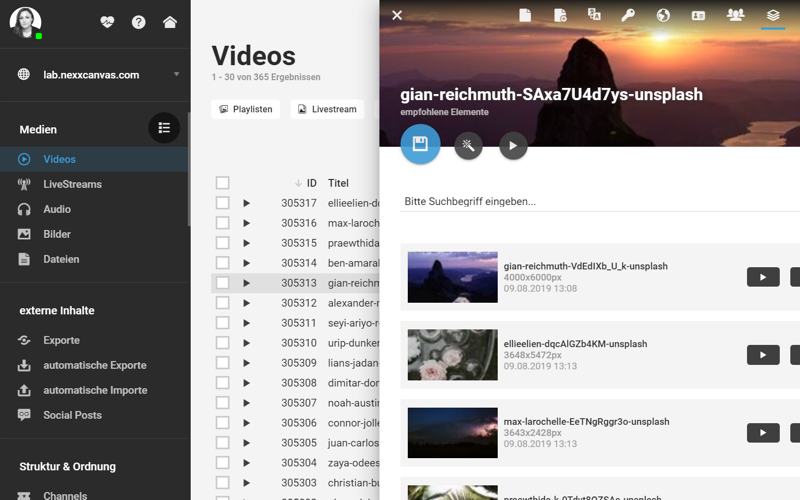Check the box for video 305310
The image size is (800, 500).
pos(222,342)
